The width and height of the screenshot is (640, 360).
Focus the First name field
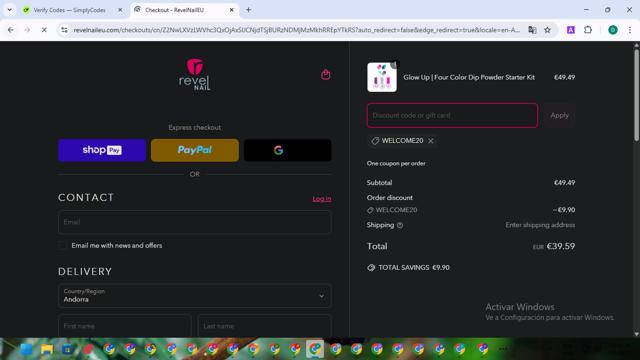coord(124,326)
